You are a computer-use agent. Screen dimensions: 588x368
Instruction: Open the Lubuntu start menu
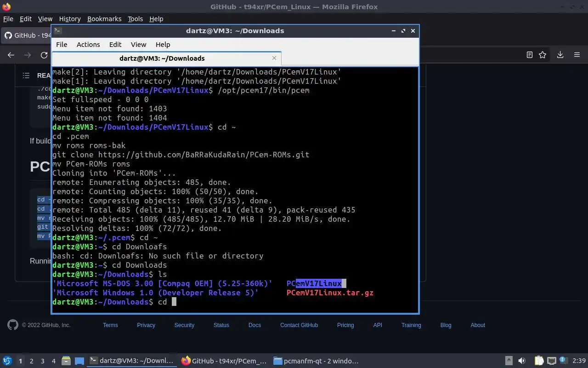pos(7,361)
